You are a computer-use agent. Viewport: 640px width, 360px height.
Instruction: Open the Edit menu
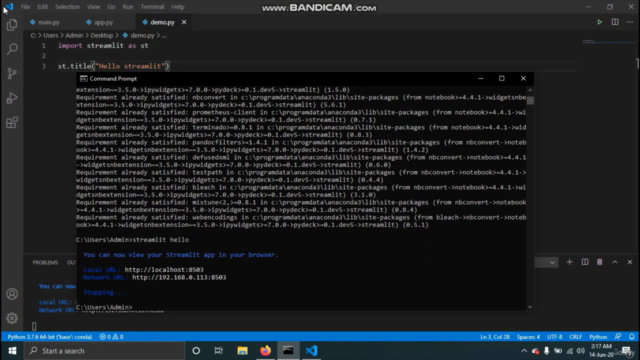[x=42, y=7]
